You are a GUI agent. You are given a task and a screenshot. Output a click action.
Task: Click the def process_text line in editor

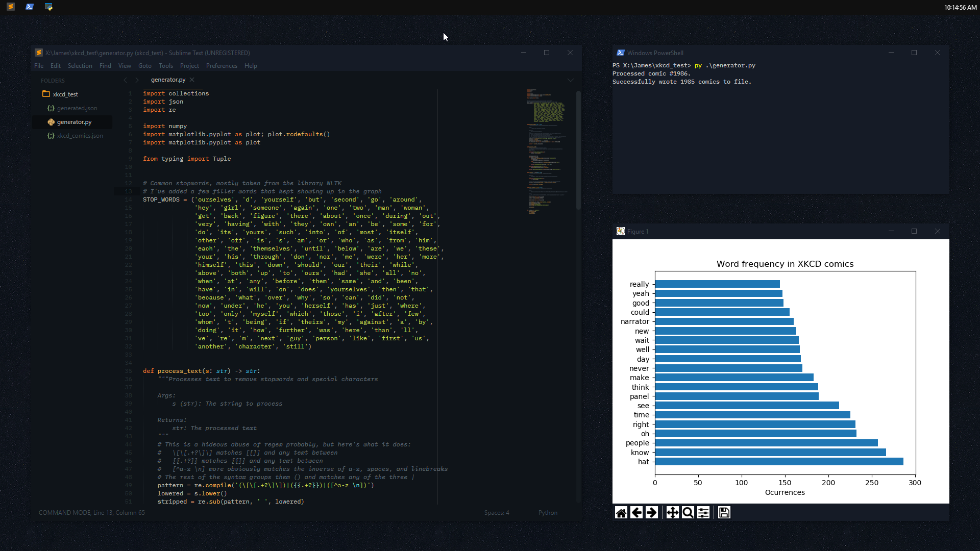click(201, 371)
